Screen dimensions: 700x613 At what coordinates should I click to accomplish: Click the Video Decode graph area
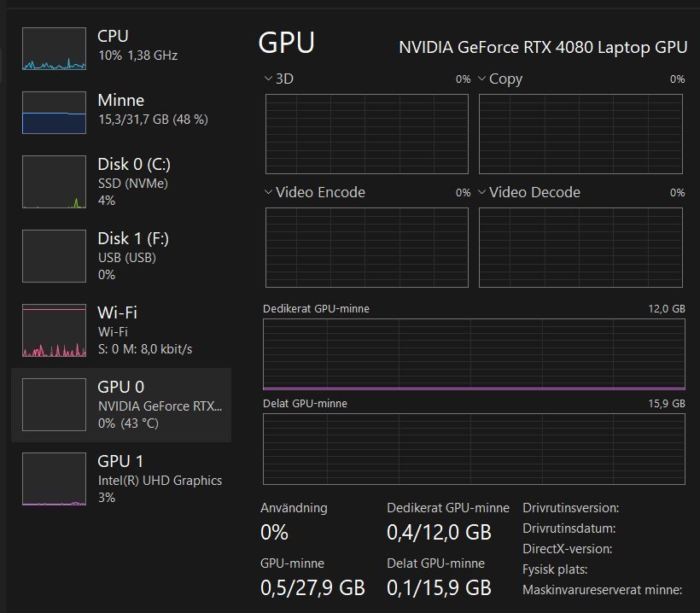(x=581, y=247)
